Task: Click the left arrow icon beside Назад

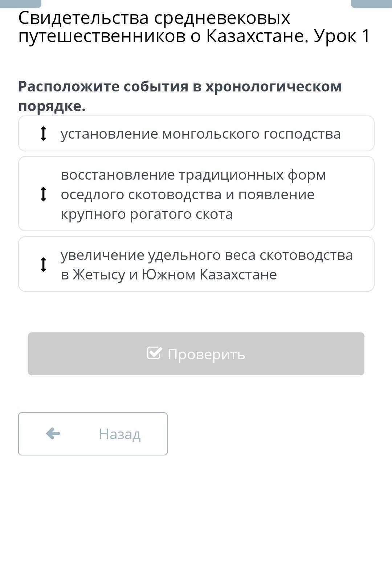Action: 53,433
